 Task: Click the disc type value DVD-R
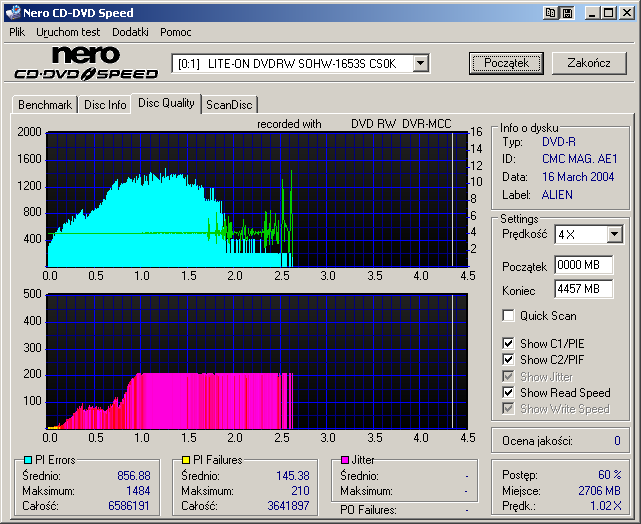pos(559,142)
